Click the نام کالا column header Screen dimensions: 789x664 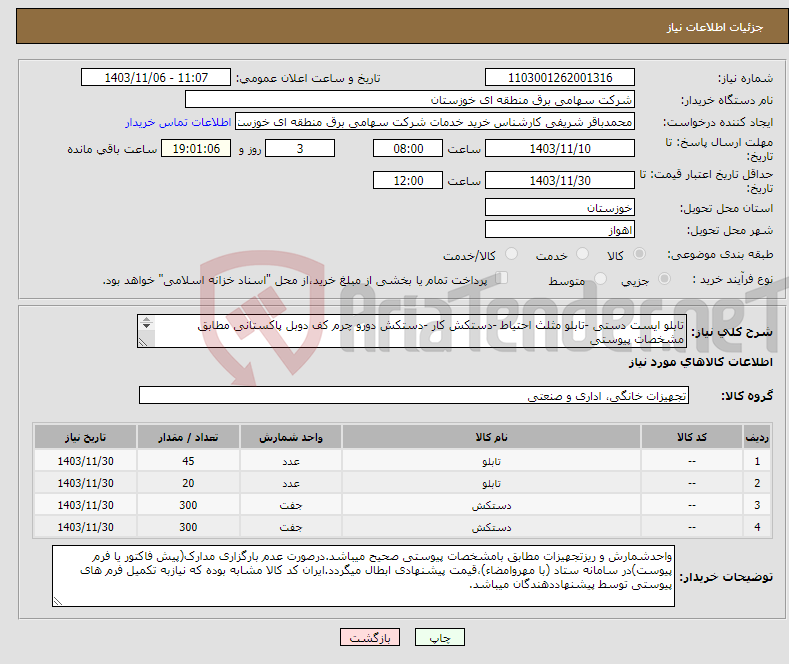click(x=492, y=437)
